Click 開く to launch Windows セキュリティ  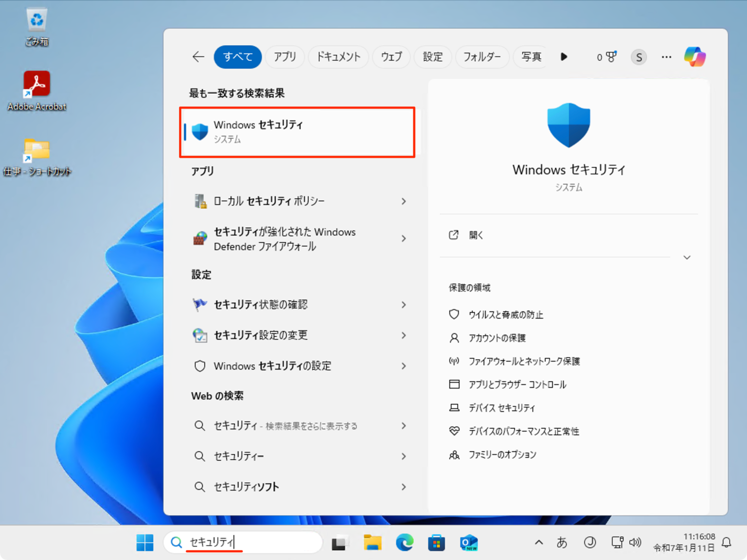[x=476, y=235]
